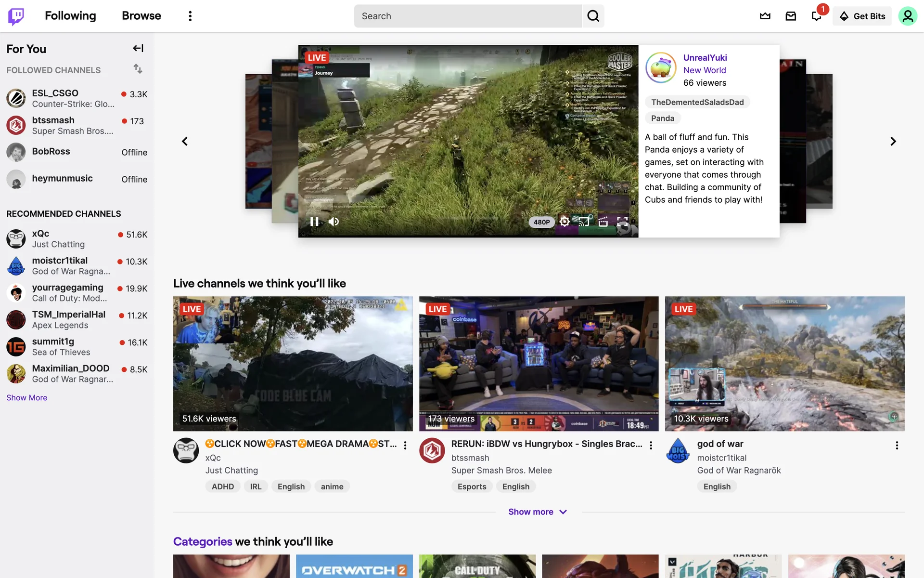This screenshot has height=578, width=924.
Task: Click the Search input field
Action: (468, 16)
